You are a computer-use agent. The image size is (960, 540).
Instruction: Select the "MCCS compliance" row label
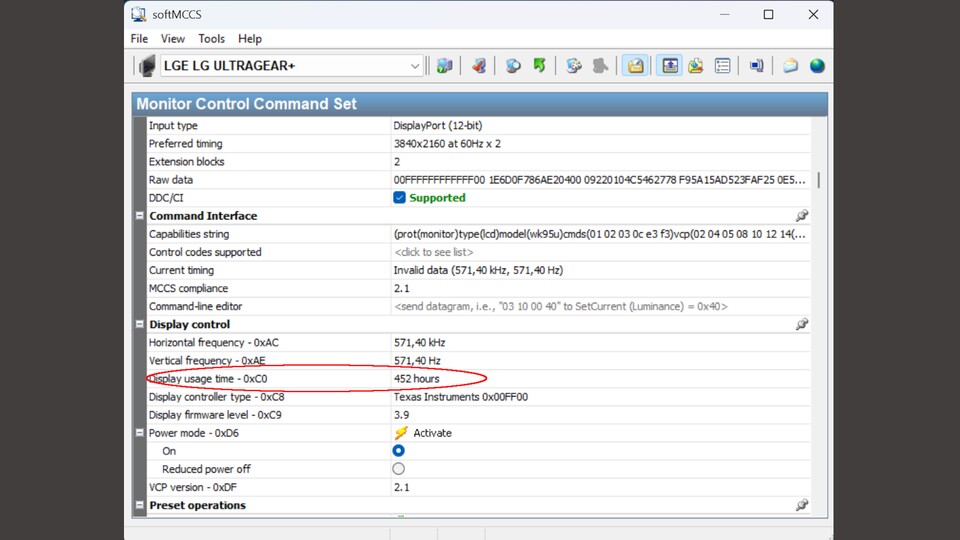click(188, 288)
